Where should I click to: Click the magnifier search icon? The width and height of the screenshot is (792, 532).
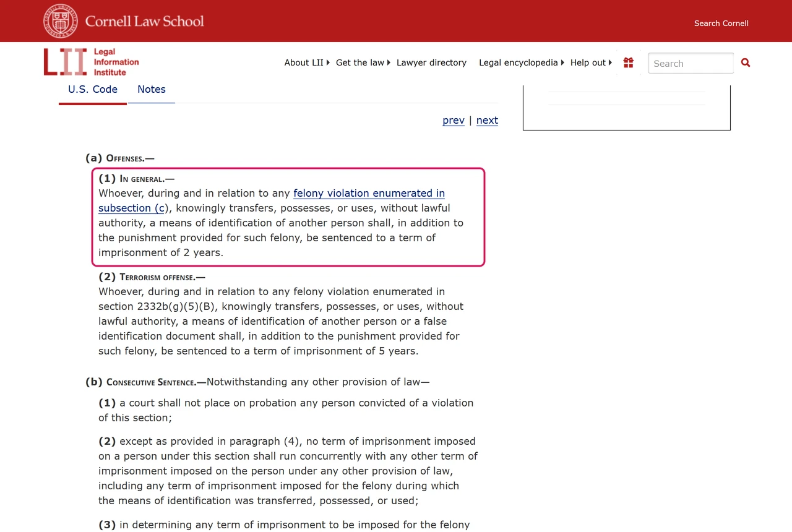click(x=746, y=62)
